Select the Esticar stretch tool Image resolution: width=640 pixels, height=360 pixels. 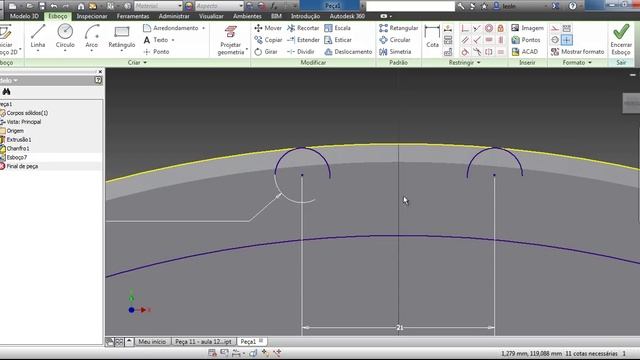(338, 40)
